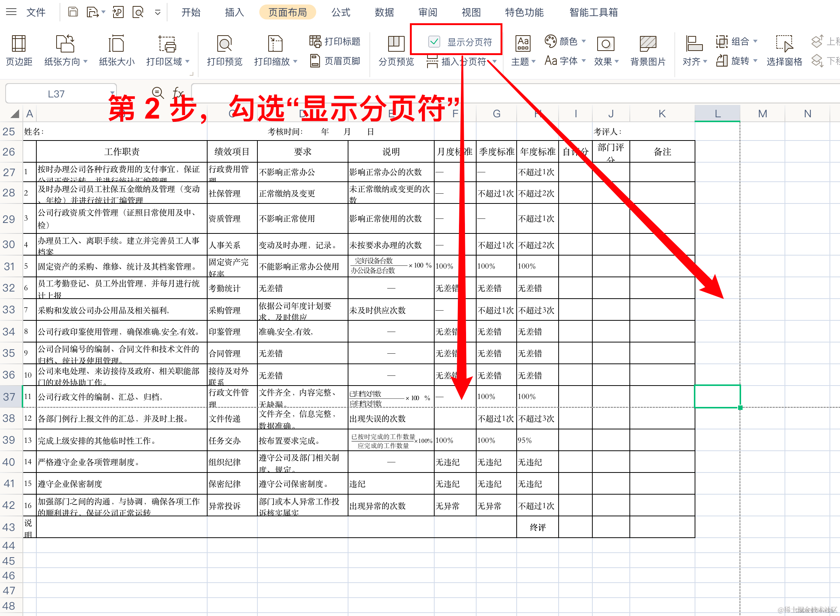This screenshot has height=616, width=840.
Task: Click the Save icon in quick access toolbar
Action: [72, 12]
